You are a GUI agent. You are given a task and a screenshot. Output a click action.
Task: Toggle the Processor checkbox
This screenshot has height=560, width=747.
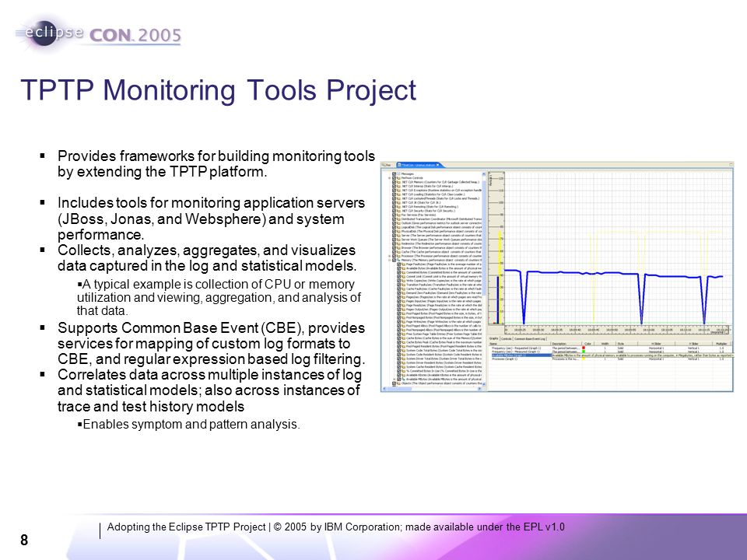pyautogui.click(x=394, y=256)
